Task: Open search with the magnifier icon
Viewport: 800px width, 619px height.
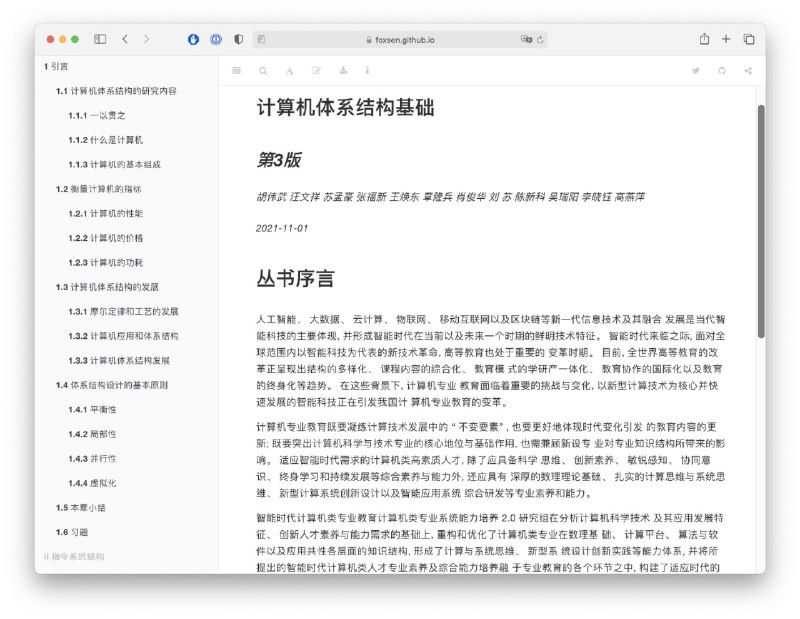Action: pyautogui.click(x=263, y=71)
